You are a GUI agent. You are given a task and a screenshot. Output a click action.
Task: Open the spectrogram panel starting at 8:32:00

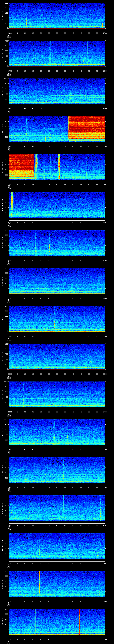click(57, 621)
